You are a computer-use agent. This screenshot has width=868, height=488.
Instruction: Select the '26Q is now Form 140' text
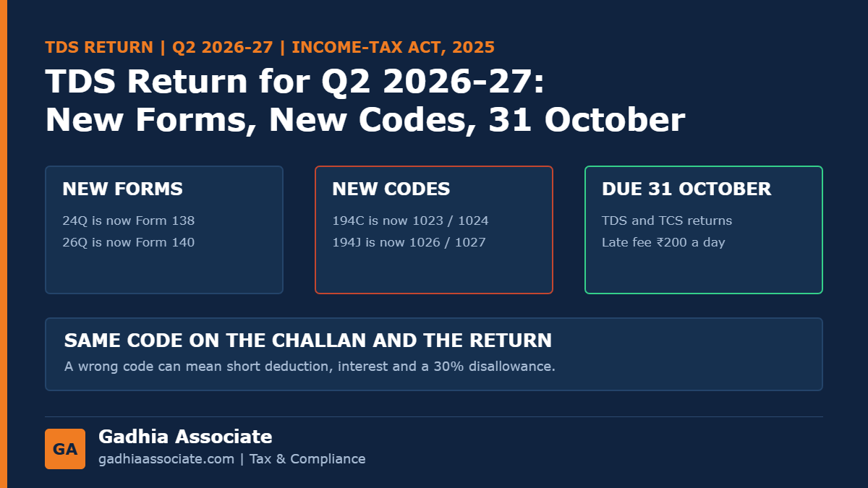(129, 242)
